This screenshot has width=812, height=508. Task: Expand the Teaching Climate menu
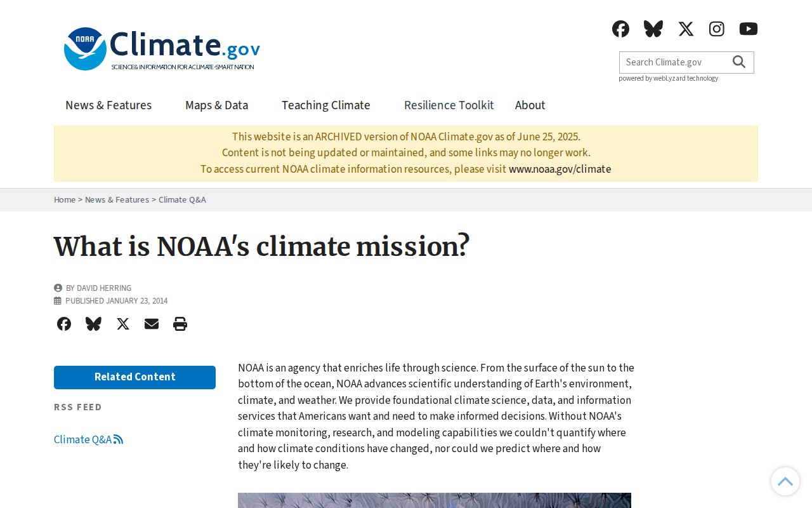(326, 105)
